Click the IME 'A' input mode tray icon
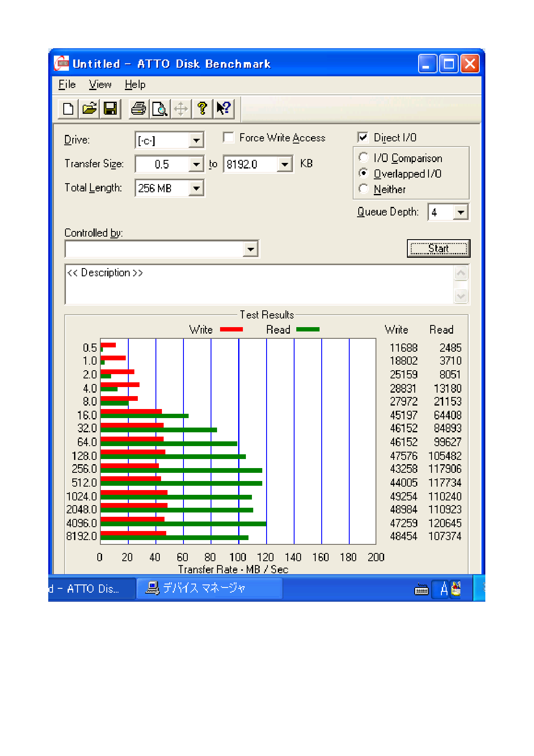The image size is (534, 756). click(444, 589)
